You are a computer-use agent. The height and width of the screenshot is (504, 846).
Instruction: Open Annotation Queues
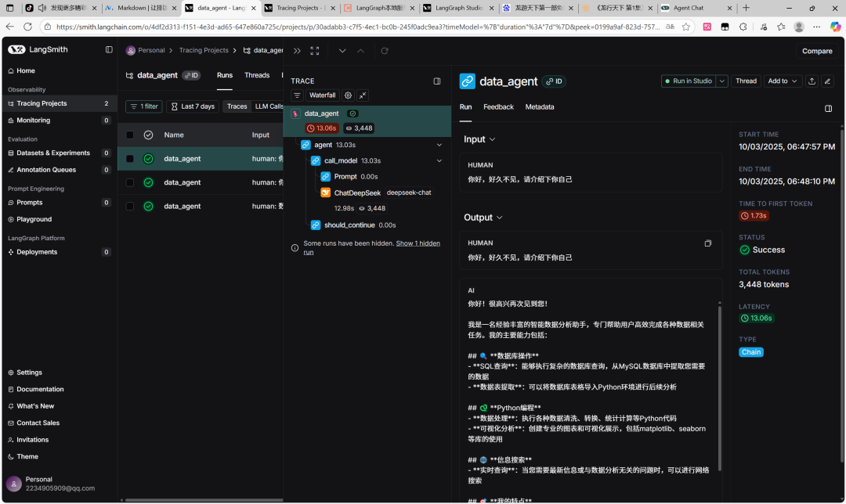[46, 170]
